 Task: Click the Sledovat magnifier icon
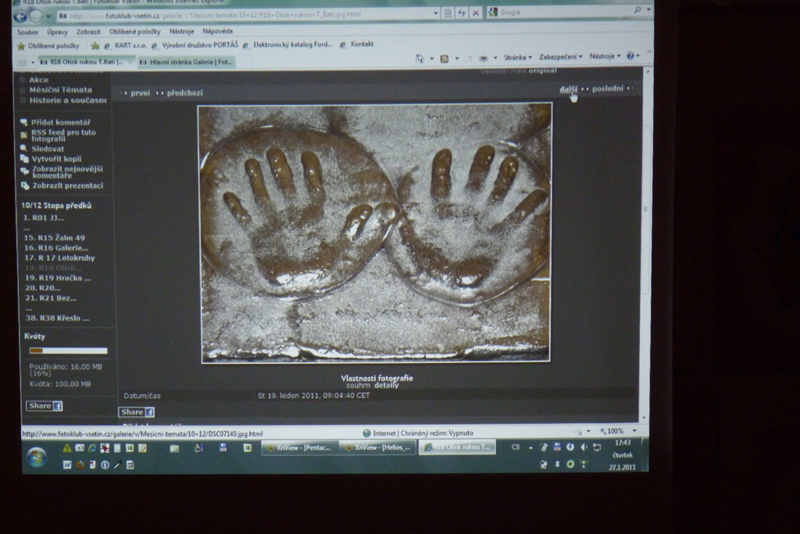pos(24,149)
